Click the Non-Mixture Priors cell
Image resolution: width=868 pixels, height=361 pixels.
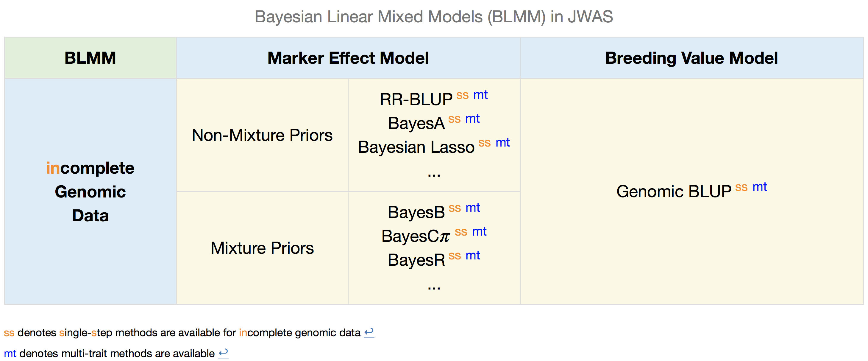coord(262,135)
